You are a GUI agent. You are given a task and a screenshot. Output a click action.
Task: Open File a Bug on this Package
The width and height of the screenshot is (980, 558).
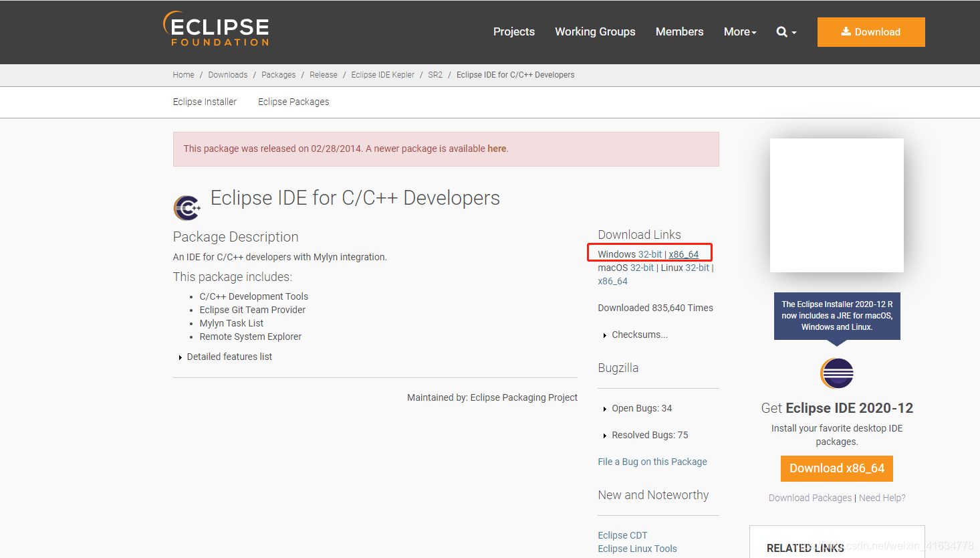[652, 462]
